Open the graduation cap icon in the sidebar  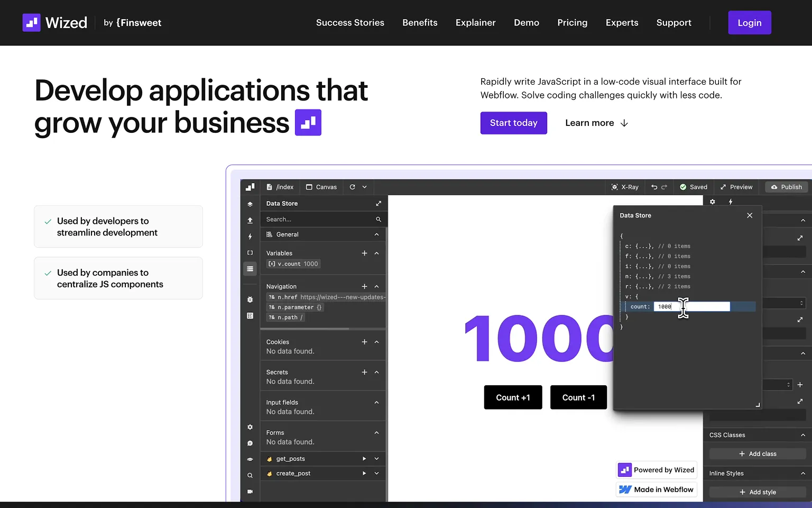click(x=250, y=459)
